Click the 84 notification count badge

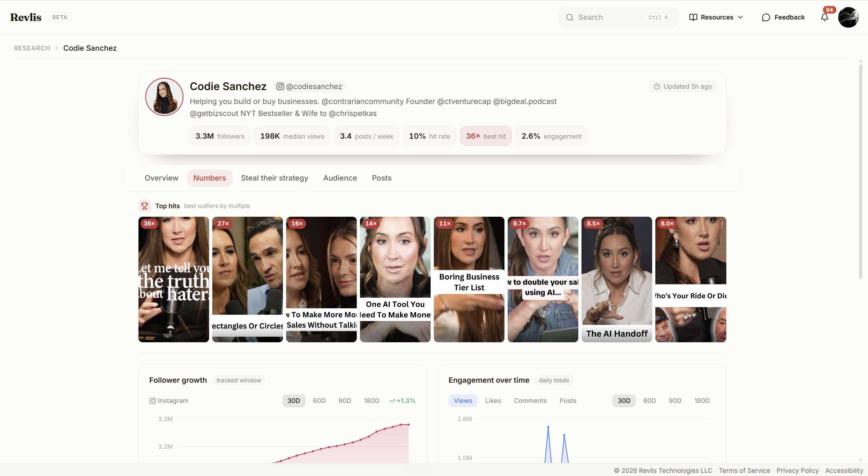[x=829, y=10]
